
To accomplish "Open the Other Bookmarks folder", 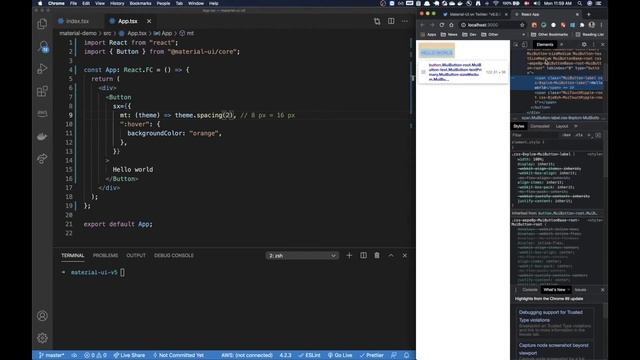I will point(550,35).
